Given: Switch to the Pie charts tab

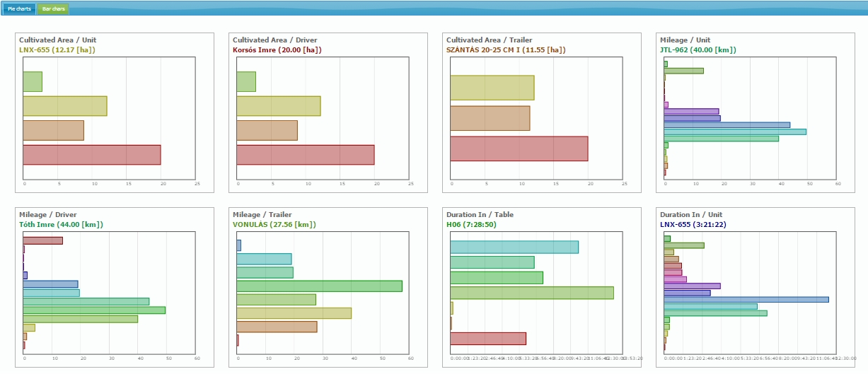Looking at the screenshot, I should tap(19, 8).
